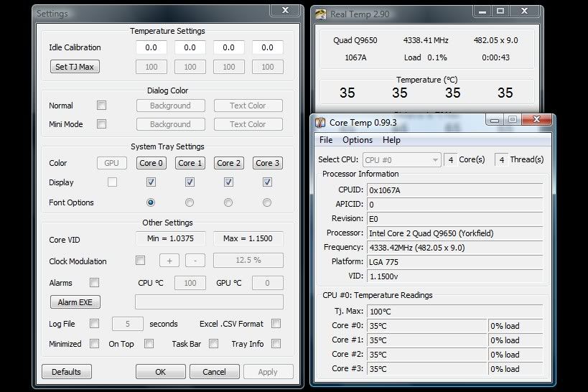Click the Alarm EXE button

pyautogui.click(x=75, y=302)
